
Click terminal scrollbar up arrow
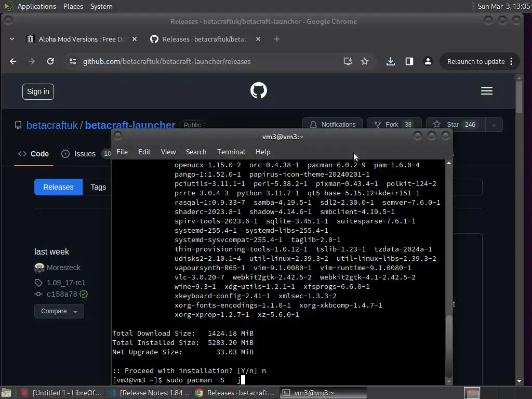click(449, 164)
